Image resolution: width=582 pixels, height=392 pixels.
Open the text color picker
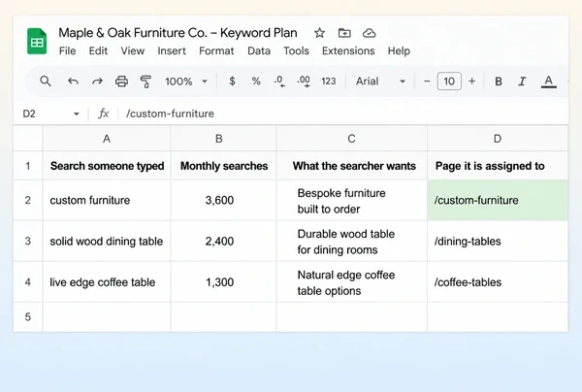549,82
